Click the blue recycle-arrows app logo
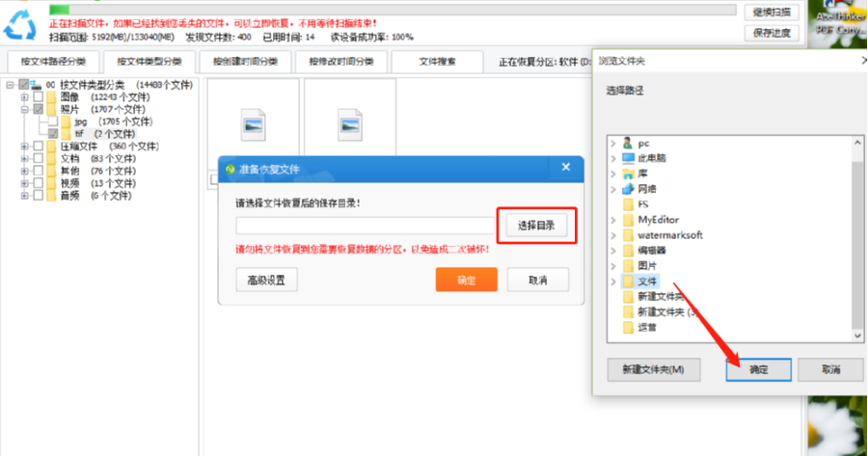The image size is (868, 456). pyautogui.click(x=20, y=24)
